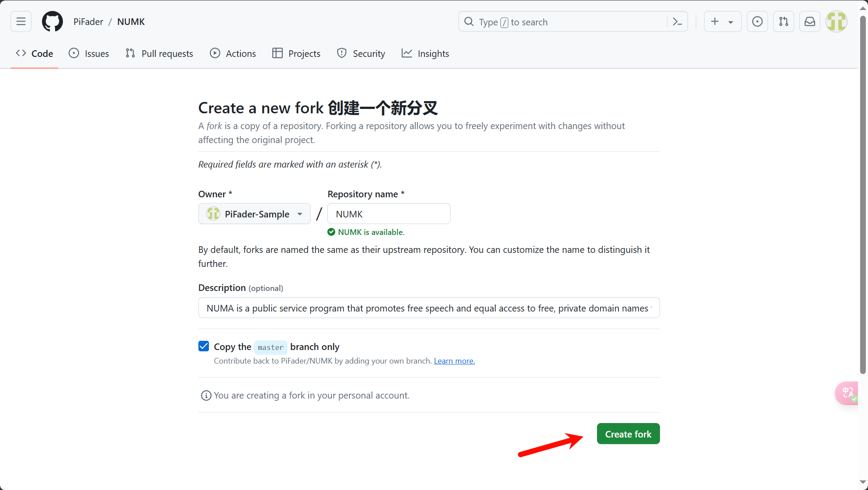Click the translation extension floating icon
The height and width of the screenshot is (490, 868).
click(847, 393)
